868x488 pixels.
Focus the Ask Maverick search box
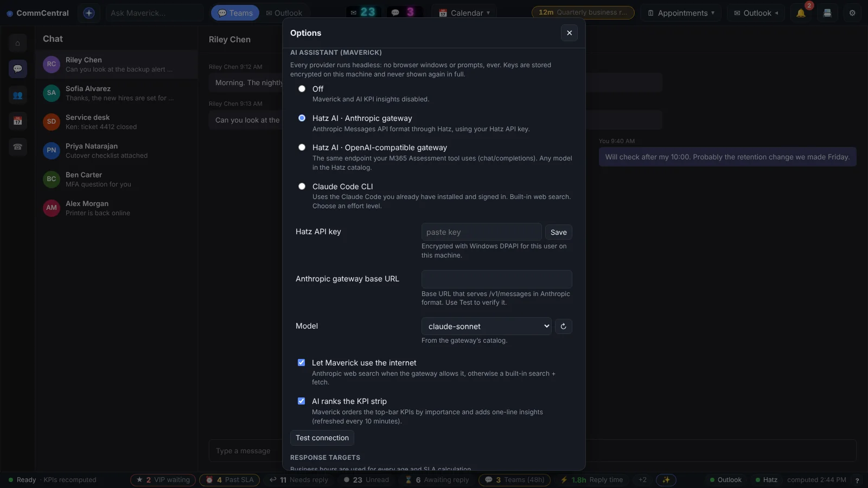point(154,13)
